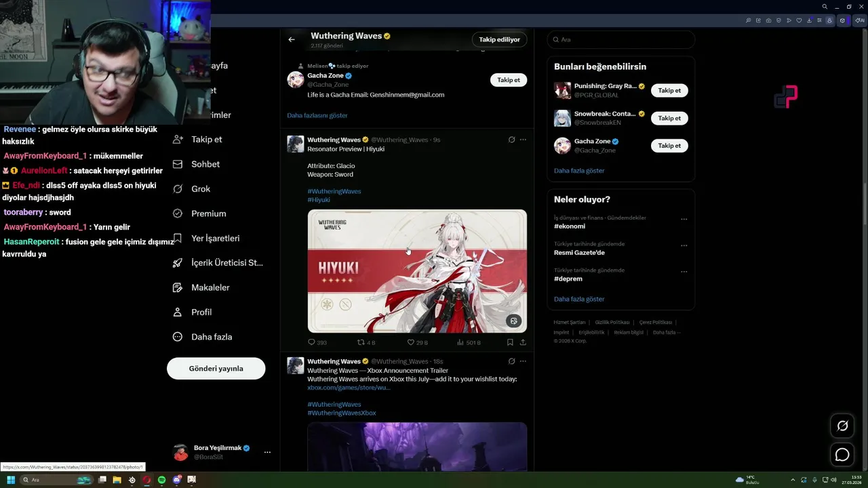Image resolution: width=868 pixels, height=488 pixels.
Task: Open Grok floating button at bottom right
Action: point(842,426)
